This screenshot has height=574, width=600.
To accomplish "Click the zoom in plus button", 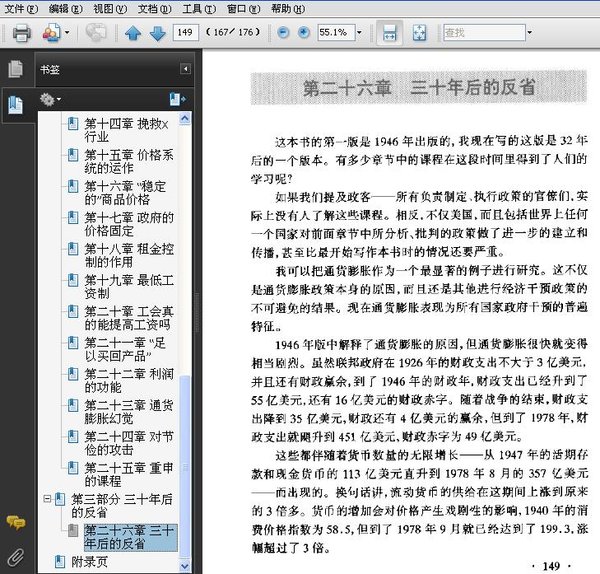I will click(x=302, y=33).
